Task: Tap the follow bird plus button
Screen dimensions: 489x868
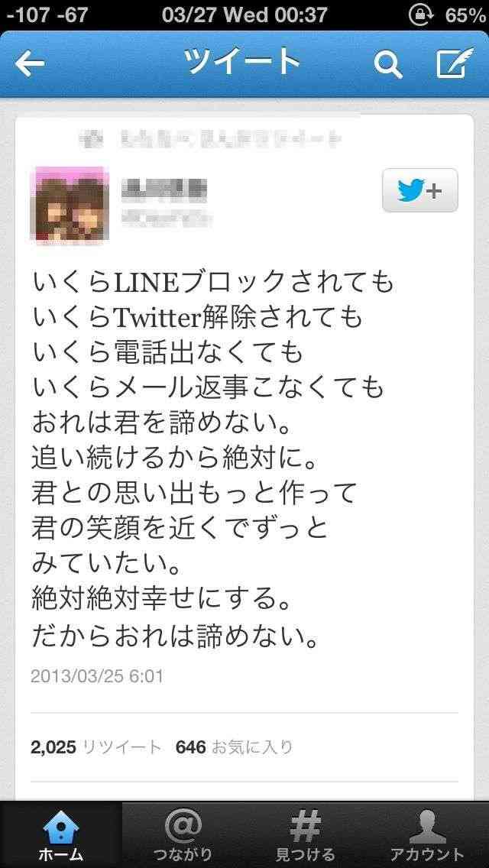Action: coord(419,190)
